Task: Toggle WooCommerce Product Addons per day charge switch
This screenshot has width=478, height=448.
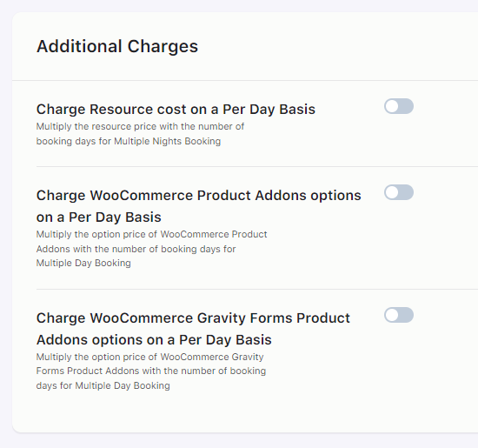Action: click(399, 192)
